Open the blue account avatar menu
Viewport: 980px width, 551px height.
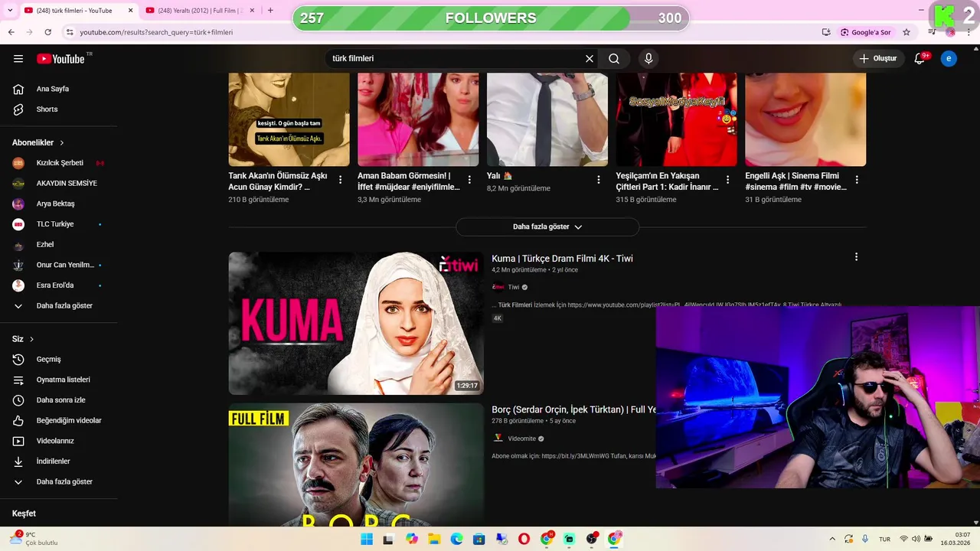(x=949, y=59)
